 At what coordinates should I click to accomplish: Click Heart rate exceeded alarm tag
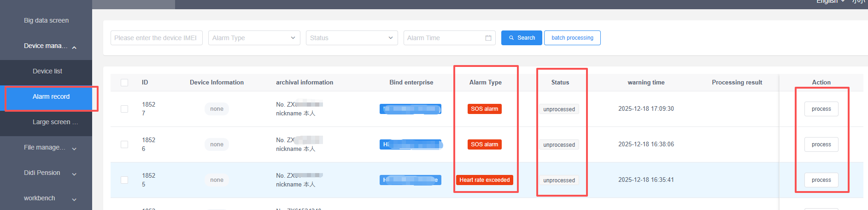point(485,180)
